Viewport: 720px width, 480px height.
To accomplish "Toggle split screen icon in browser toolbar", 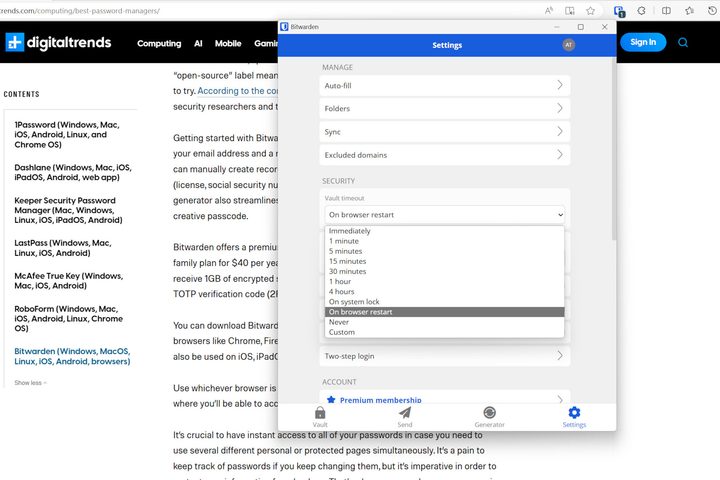I will tap(666, 11).
